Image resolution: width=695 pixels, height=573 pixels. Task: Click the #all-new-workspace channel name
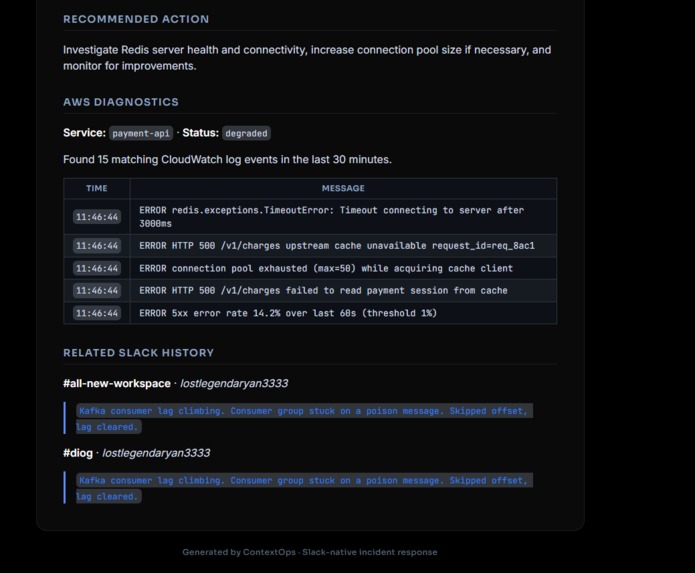pyautogui.click(x=117, y=383)
